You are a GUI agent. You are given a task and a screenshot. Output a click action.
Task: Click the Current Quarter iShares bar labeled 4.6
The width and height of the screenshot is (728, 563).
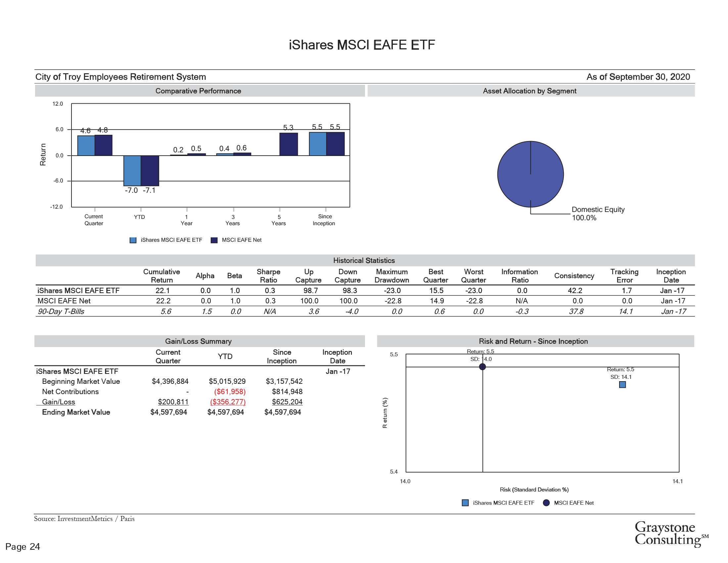point(86,145)
